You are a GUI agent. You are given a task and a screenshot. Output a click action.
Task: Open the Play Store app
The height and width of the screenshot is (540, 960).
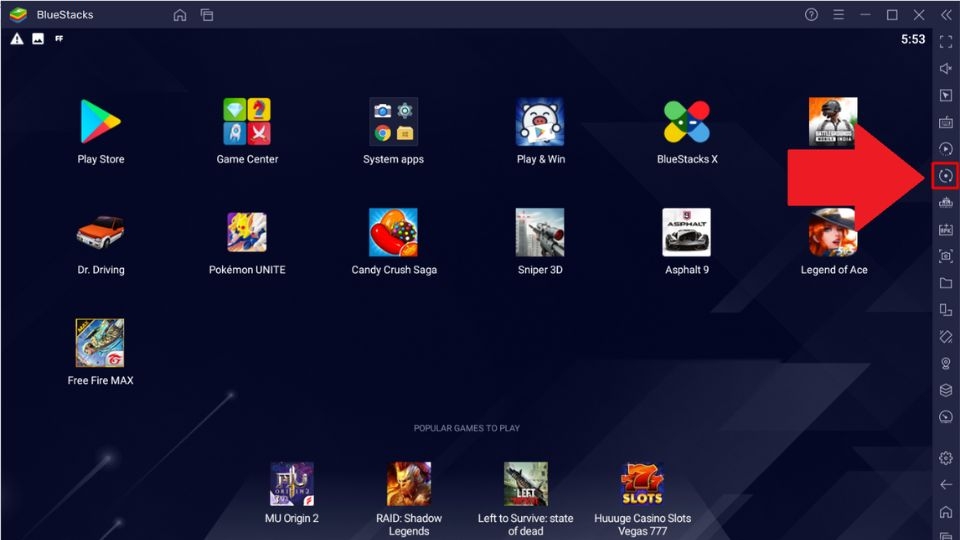pos(100,122)
